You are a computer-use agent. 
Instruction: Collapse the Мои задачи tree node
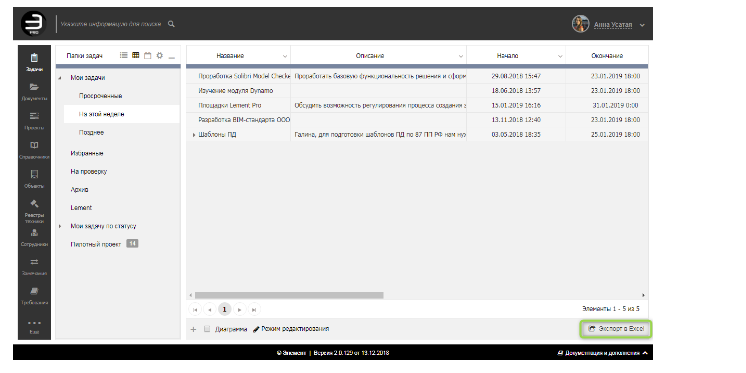pyautogui.click(x=59, y=78)
